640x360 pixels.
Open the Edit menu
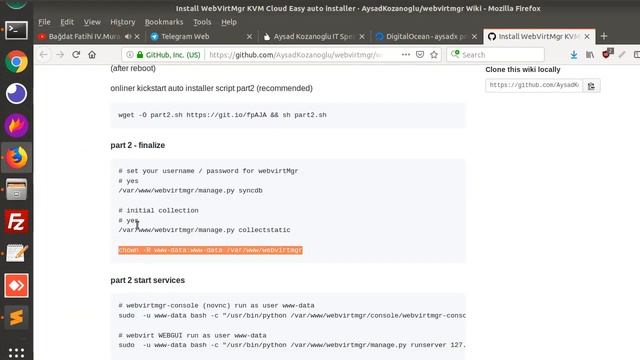click(67, 22)
